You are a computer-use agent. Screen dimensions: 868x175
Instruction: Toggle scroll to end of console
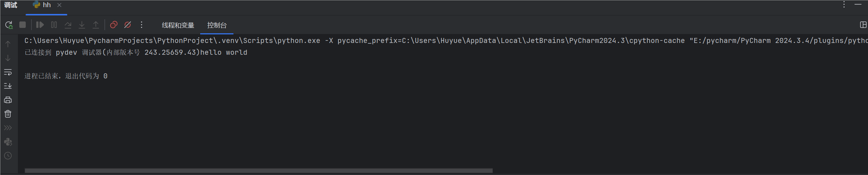(8, 86)
